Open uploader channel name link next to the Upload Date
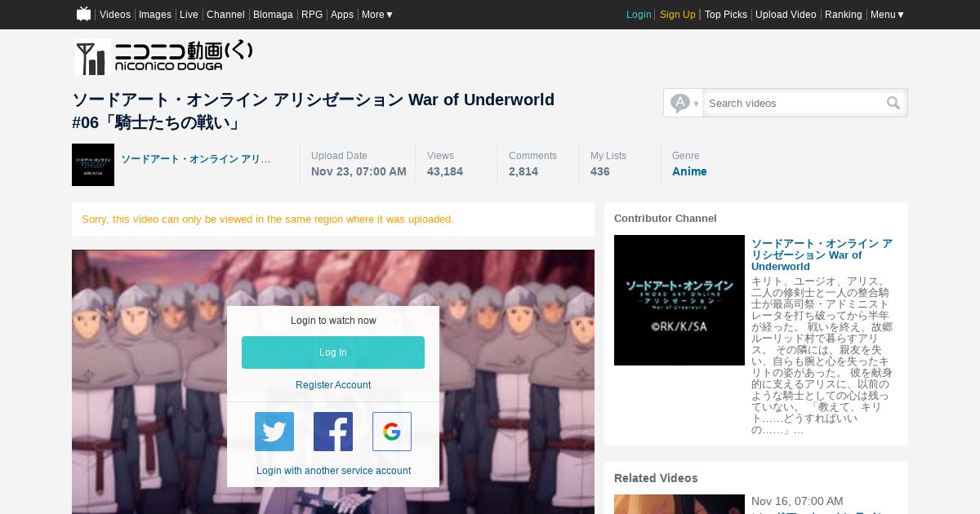Viewport: 980px width, 514px height. coord(196,159)
